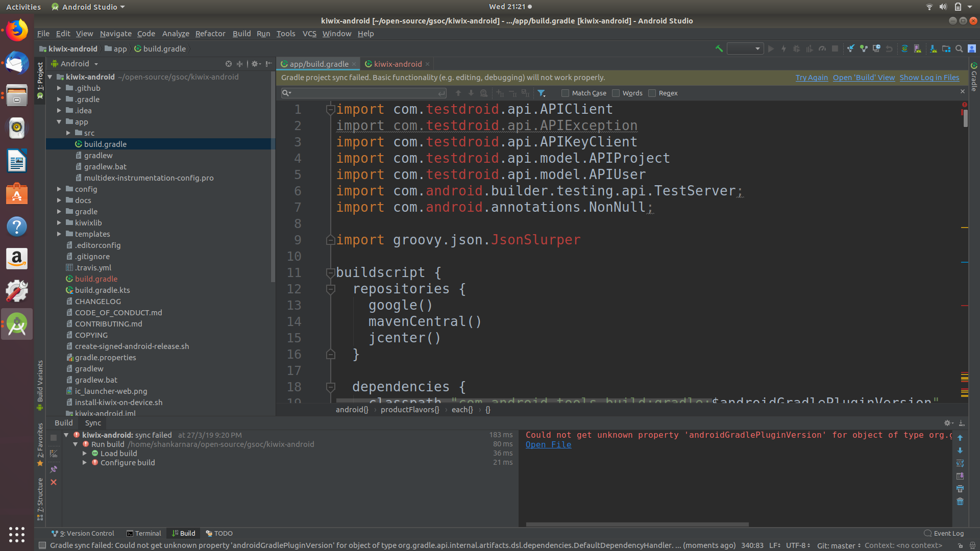Click the soft-wrap icon in Build output

(960, 463)
